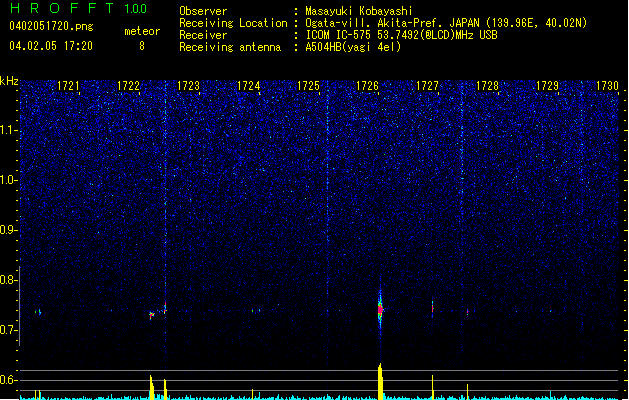Click the meteor echo just before 1723
The image size is (629, 400).
[x=165, y=309]
